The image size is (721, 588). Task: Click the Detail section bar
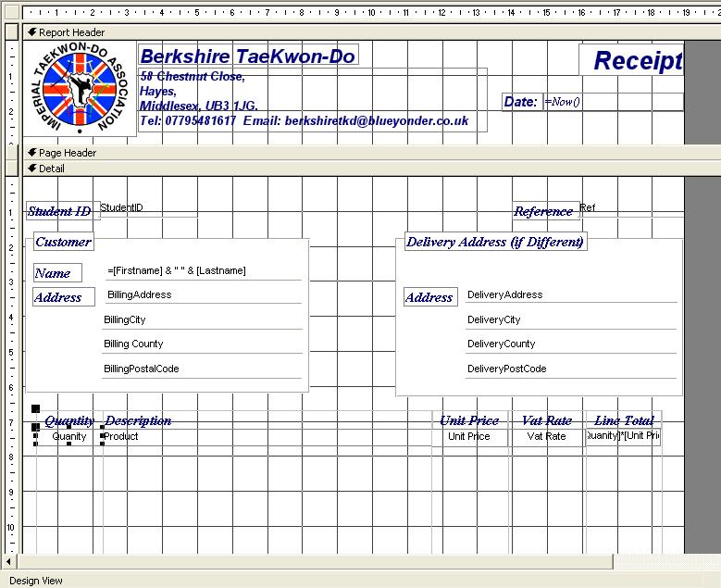pos(371,169)
